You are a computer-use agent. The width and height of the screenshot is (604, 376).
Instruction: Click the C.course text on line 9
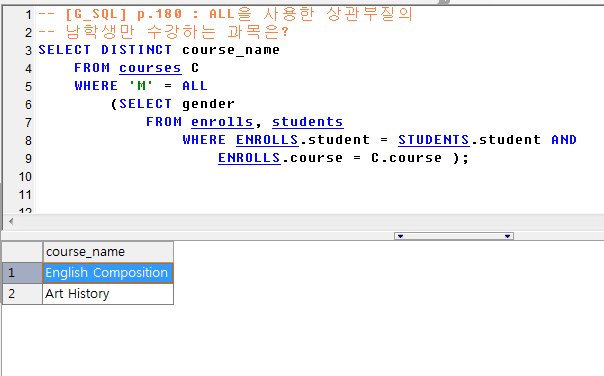click(x=406, y=158)
